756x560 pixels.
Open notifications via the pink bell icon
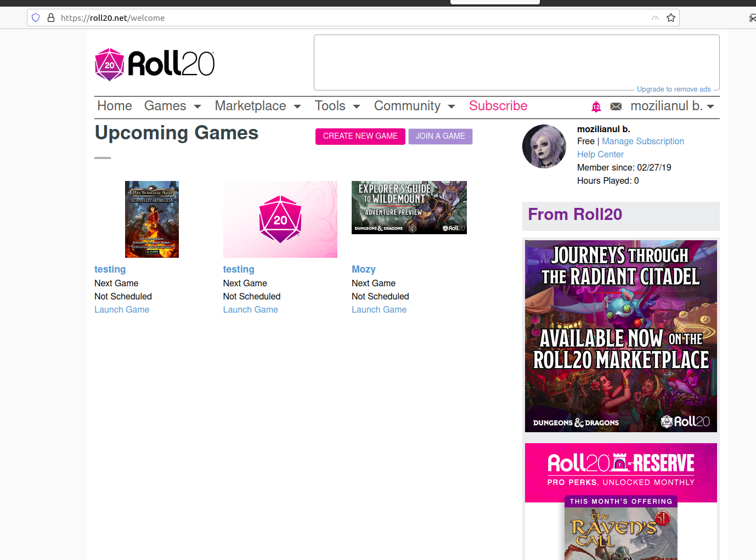coord(596,106)
